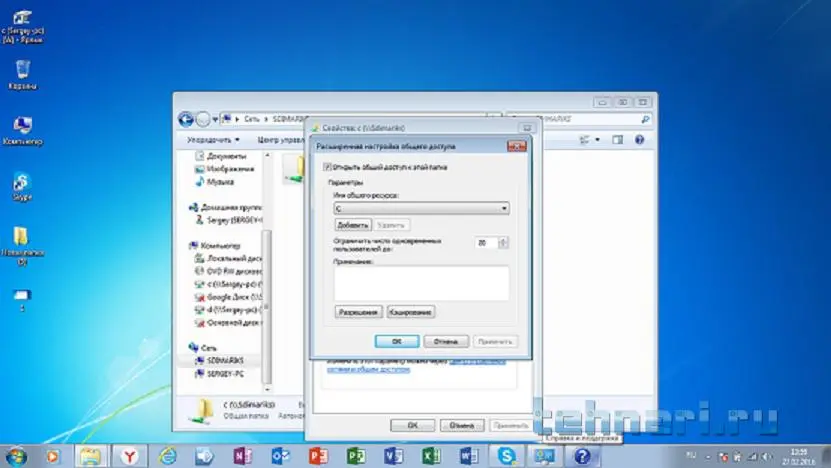Click the Центр управления toolbar item
Screen dimensions: 831x468
pyautogui.click(x=281, y=140)
